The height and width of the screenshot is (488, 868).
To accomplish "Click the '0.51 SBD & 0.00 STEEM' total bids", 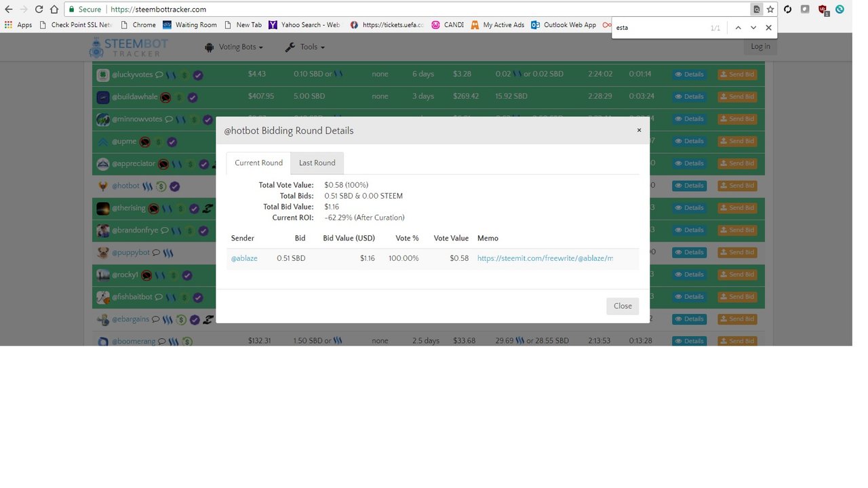I will tap(363, 196).
